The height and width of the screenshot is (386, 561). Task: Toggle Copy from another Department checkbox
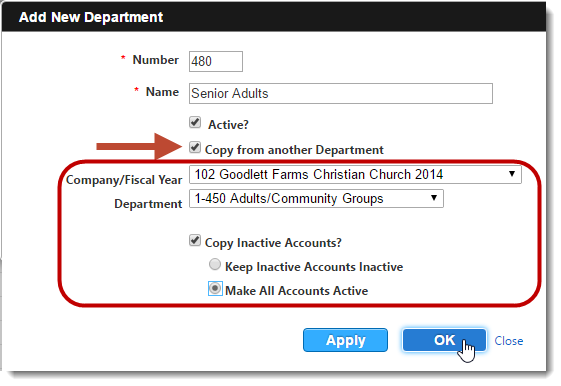[195, 147]
